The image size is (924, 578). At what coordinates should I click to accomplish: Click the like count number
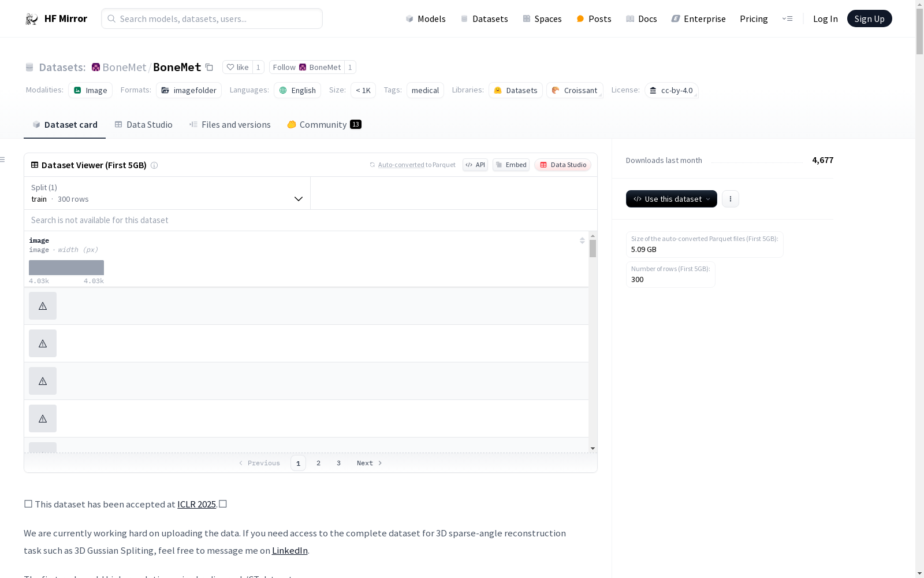[x=258, y=68]
